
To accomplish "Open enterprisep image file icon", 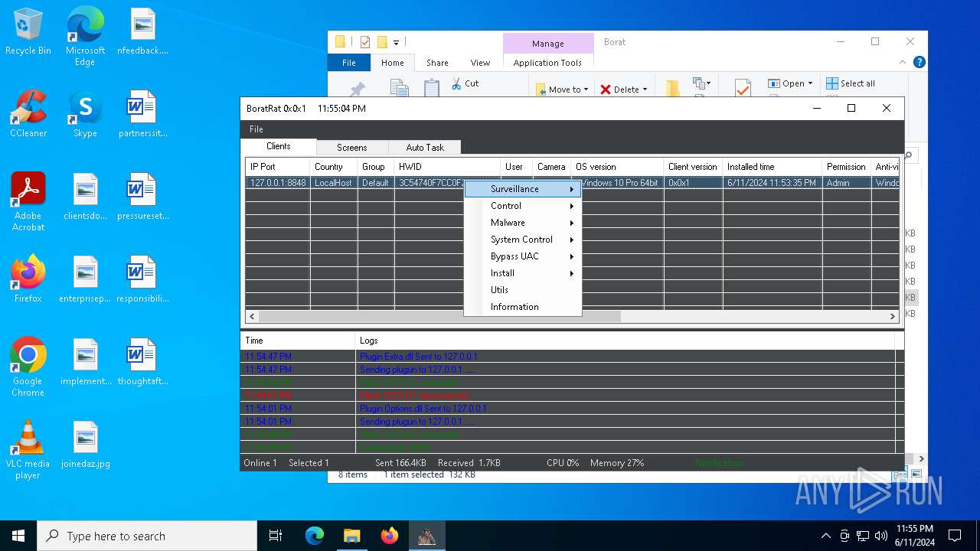I will (85, 279).
